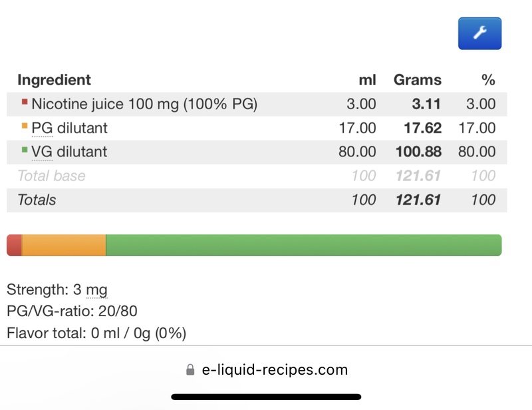Click the percent column header
The height and width of the screenshot is (410, 532).
pos(488,80)
